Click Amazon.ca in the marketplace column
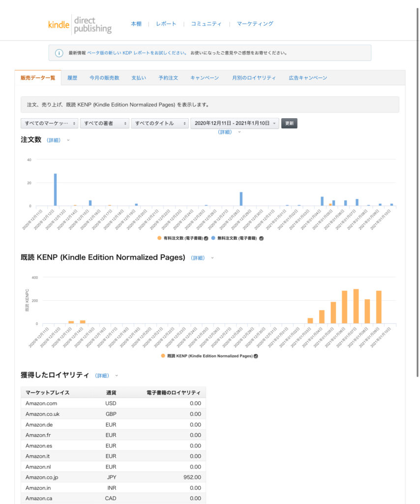Image resolution: width=420 pixels, height=504 pixels. [39, 498]
